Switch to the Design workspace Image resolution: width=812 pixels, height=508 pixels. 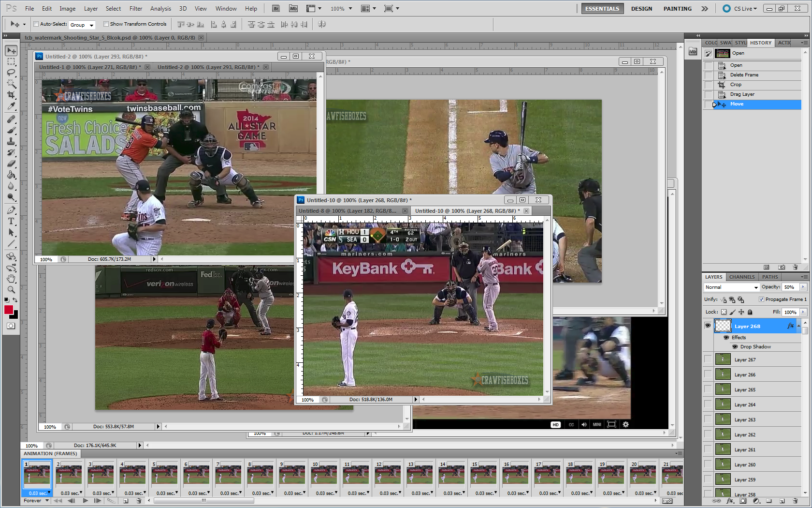(641, 9)
